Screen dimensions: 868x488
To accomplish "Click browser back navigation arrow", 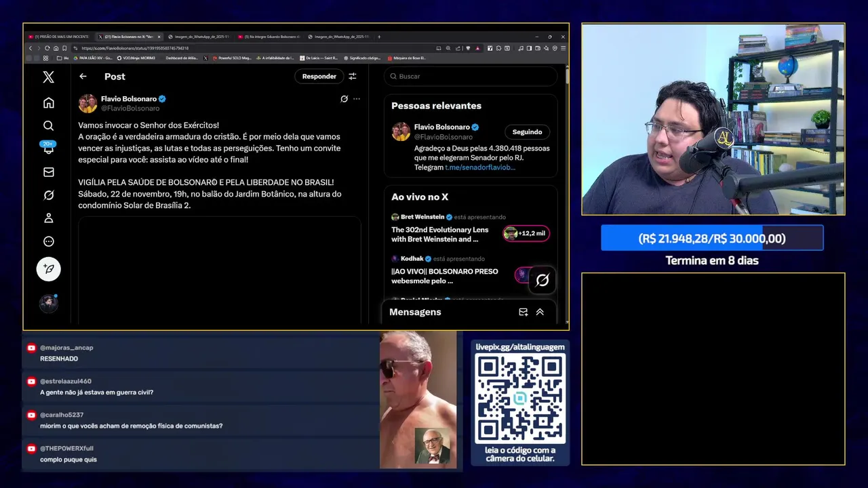I will coord(31,48).
